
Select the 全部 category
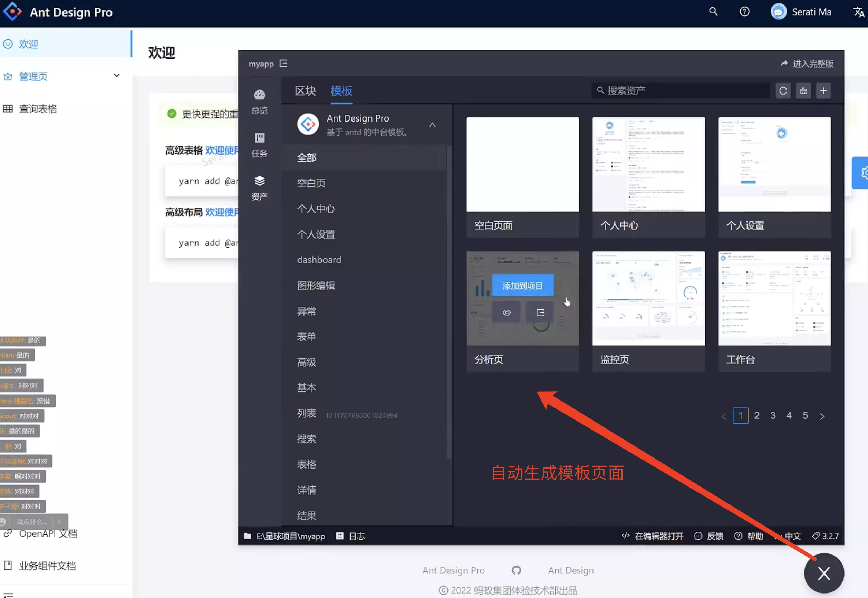point(364,158)
